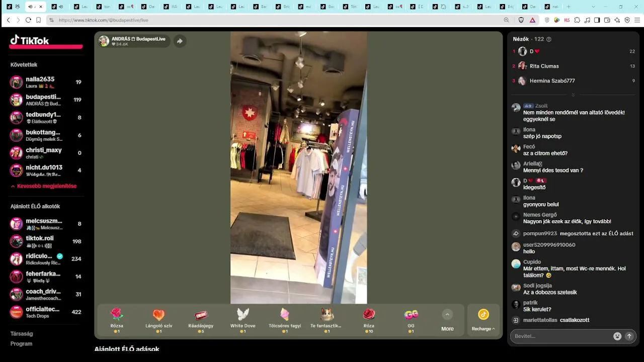Image resolution: width=644 pixels, height=362 pixels.
Task: Click the Nézők info help icon
Action: (549, 39)
